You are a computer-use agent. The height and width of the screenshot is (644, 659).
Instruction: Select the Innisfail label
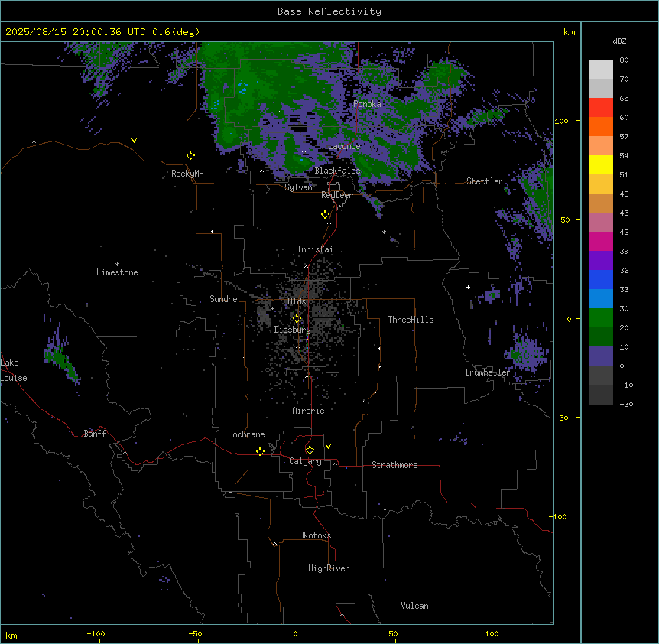pos(317,249)
